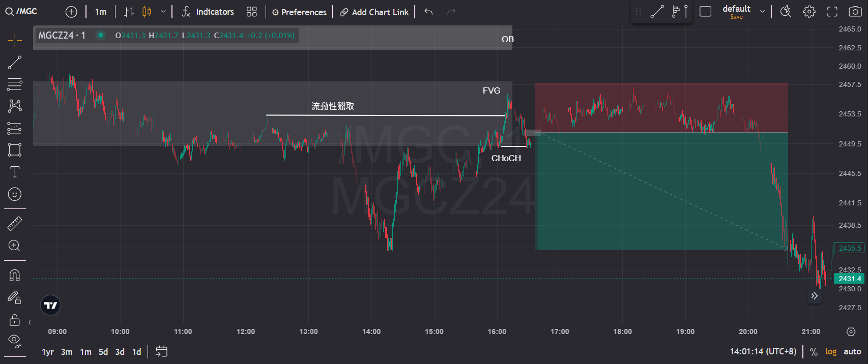The height and width of the screenshot is (364, 868).
Task: Click the ruler measure tool
Action: pyautogui.click(x=15, y=224)
